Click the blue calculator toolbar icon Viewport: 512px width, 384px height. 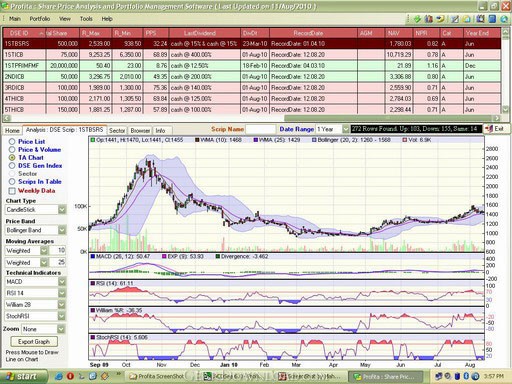point(492,19)
